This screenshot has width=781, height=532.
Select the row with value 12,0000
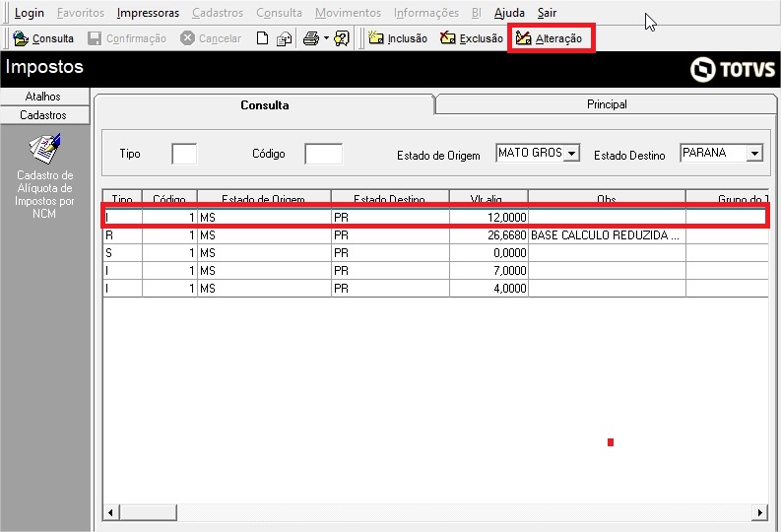(x=435, y=217)
